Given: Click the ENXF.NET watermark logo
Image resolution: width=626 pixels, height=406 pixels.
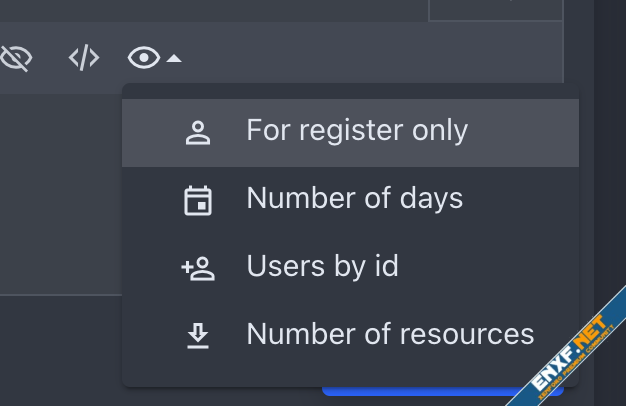Looking at the screenshot, I should (565, 371).
